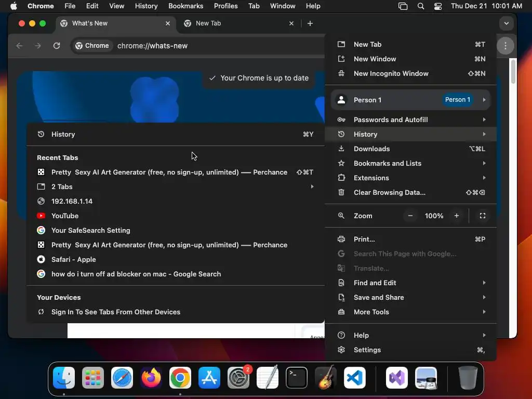Open Terminal from the Dock

pyautogui.click(x=297, y=378)
